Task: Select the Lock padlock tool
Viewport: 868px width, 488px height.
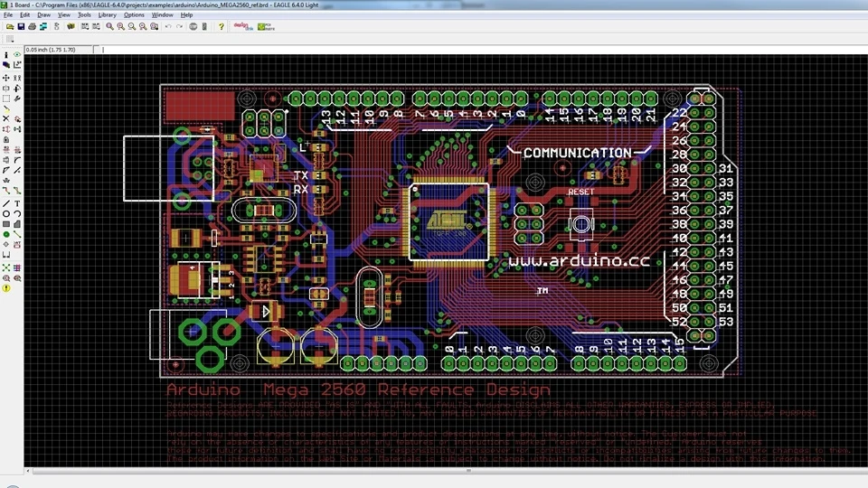Action: click(6, 139)
